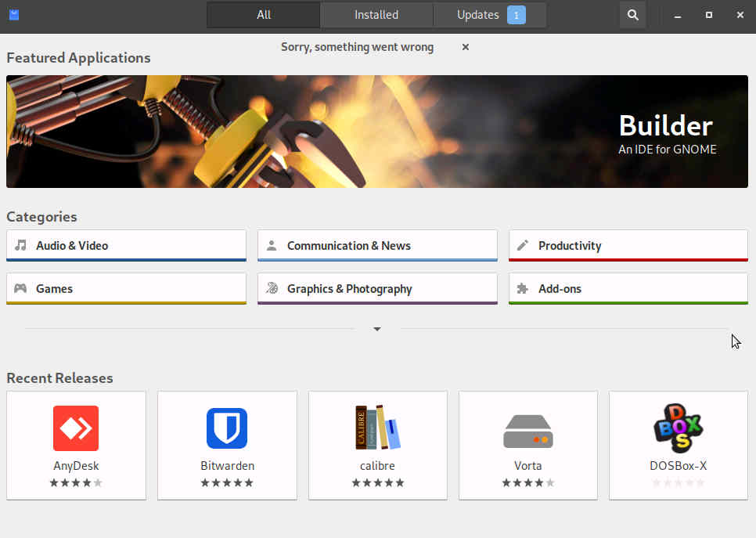Open the Vorta drive icon
756x538 pixels.
528,431
